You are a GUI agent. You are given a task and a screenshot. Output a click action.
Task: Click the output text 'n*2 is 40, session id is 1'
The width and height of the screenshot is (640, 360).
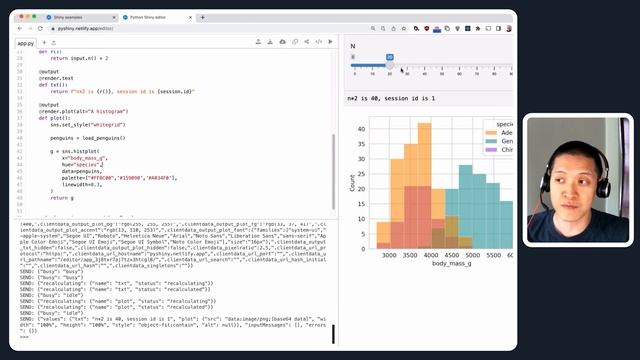pos(391,98)
